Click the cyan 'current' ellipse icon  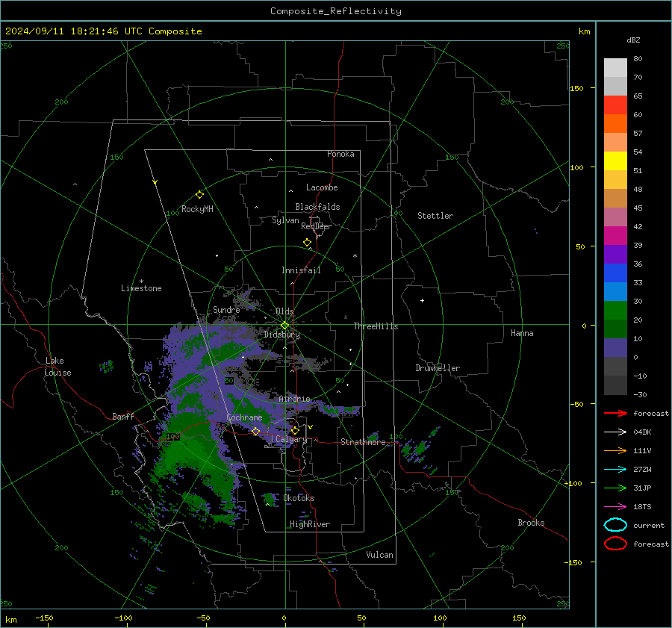(615, 525)
